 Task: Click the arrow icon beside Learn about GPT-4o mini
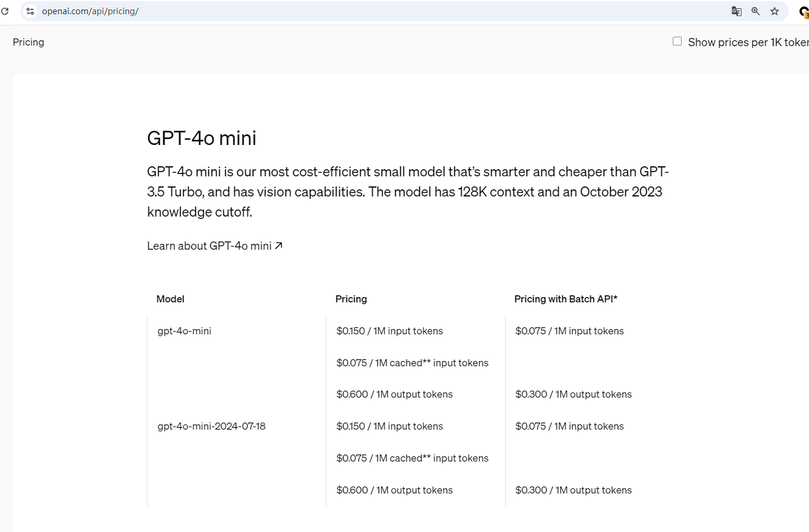[279, 246]
